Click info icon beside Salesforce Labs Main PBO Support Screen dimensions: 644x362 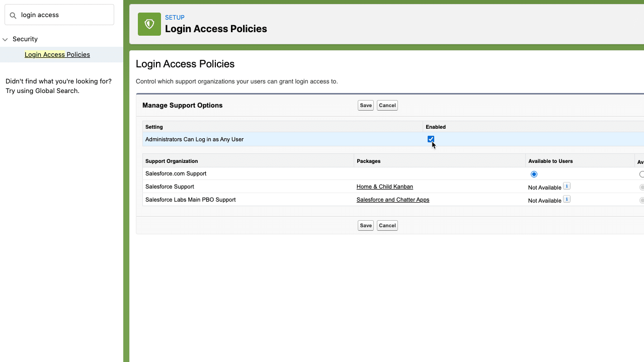(x=567, y=199)
